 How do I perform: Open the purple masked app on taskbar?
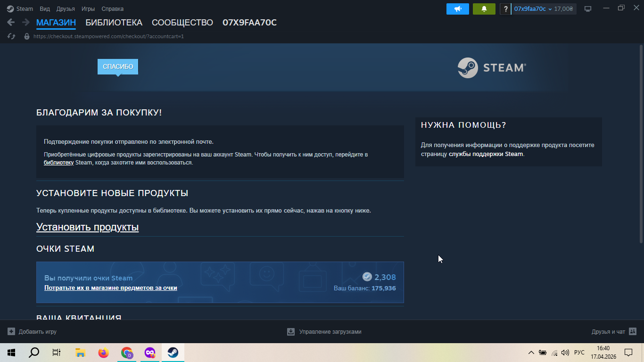point(149,353)
